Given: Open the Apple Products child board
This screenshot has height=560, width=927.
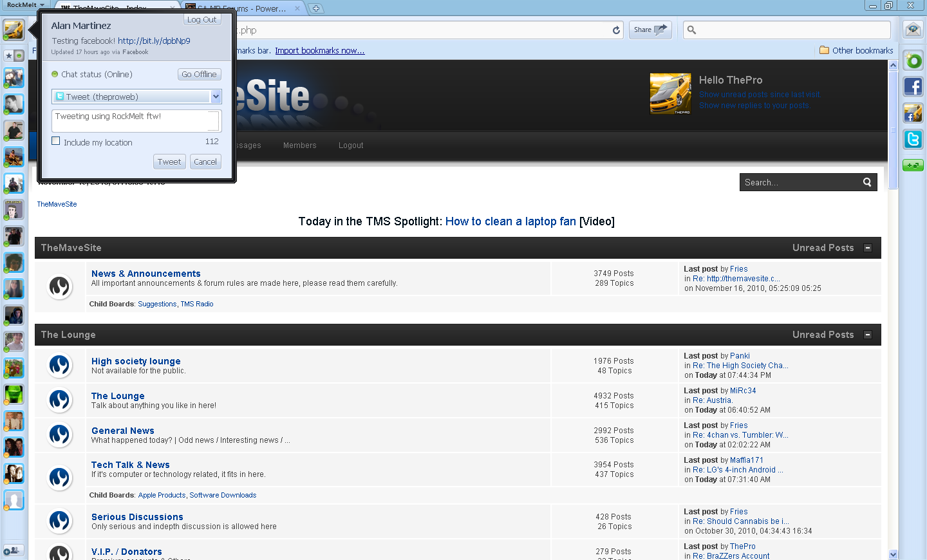Looking at the screenshot, I should 162,495.
